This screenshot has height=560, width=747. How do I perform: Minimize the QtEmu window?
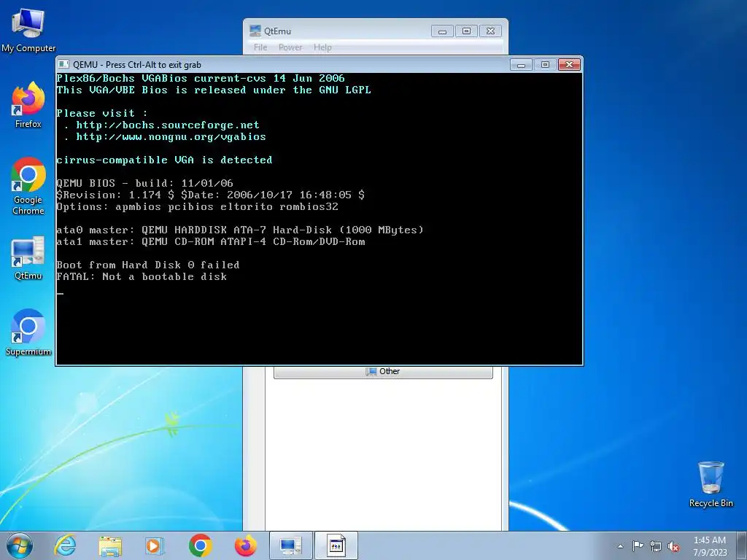pos(442,31)
